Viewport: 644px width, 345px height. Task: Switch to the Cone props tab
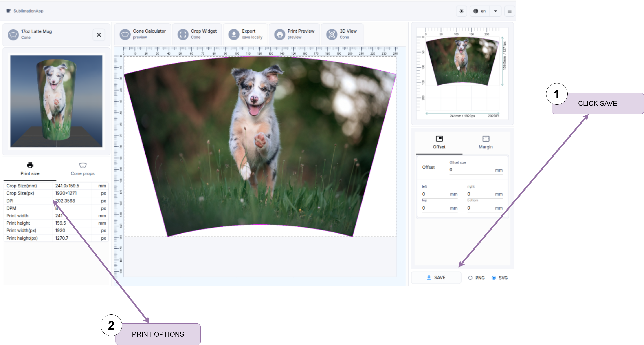pyautogui.click(x=83, y=169)
